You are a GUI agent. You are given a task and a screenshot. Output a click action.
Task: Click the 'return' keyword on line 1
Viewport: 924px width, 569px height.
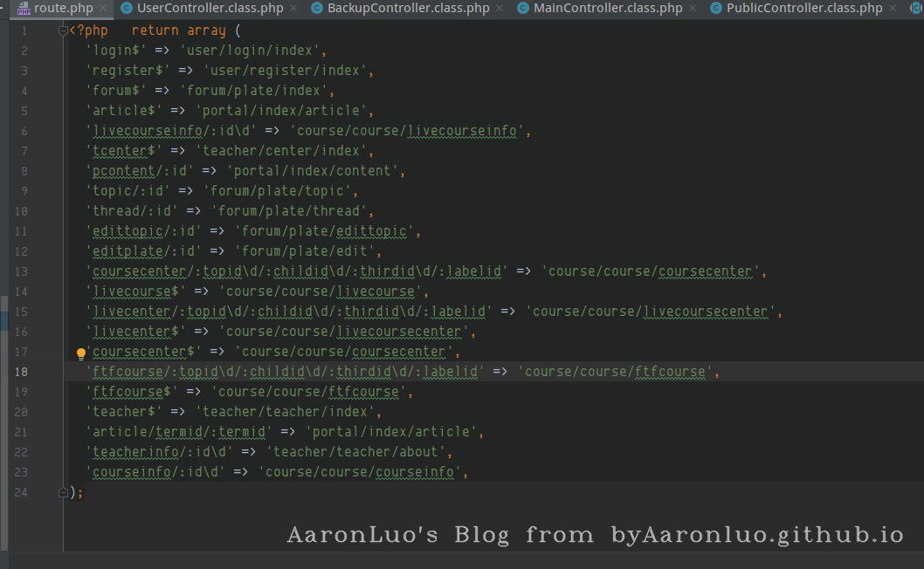click(155, 31)
